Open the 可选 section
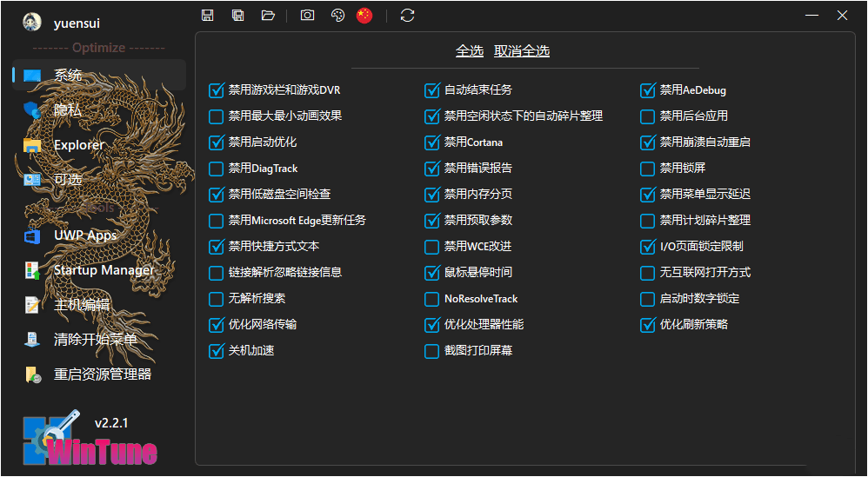 (99, 180)
